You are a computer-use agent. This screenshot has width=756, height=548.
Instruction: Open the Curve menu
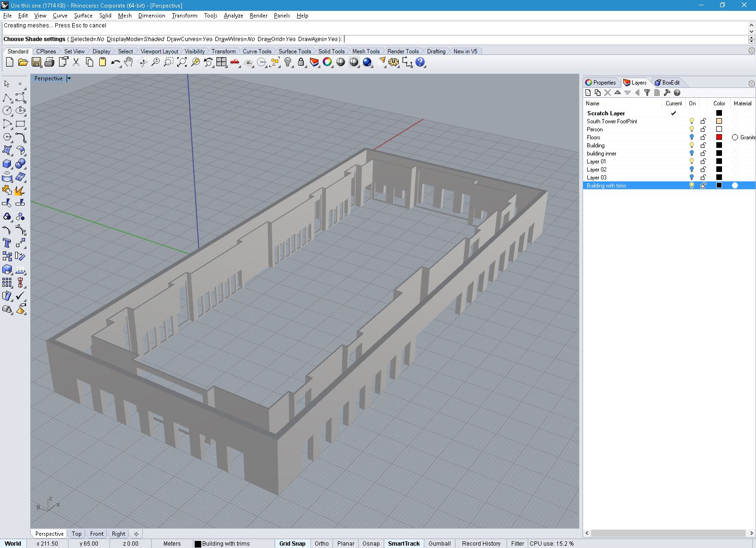click(60, 16)
